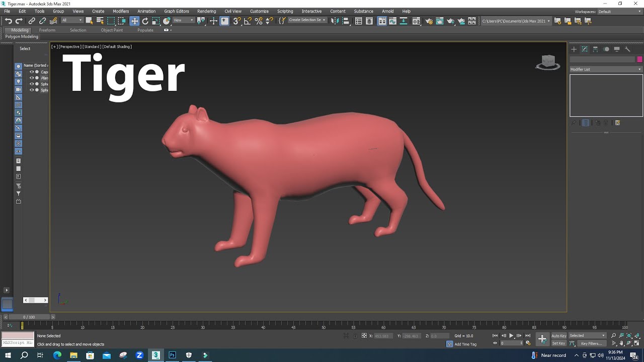This screenshot has height=362, width=644.
Task: Click the Align tool icon
Action: tap(346, 21)
